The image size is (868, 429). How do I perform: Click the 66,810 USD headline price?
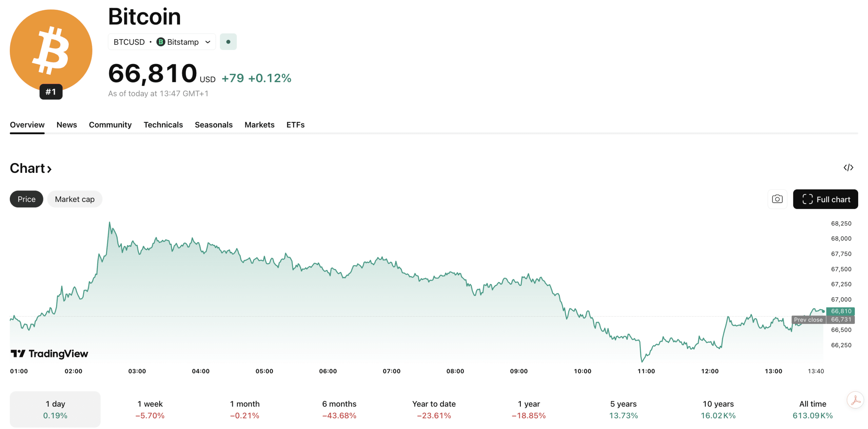point(162,73)
